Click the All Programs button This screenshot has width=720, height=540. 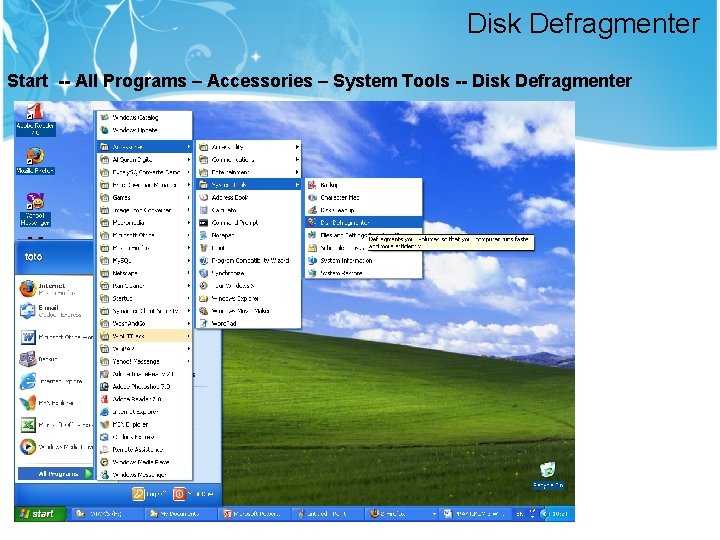(x=55, y=473)
